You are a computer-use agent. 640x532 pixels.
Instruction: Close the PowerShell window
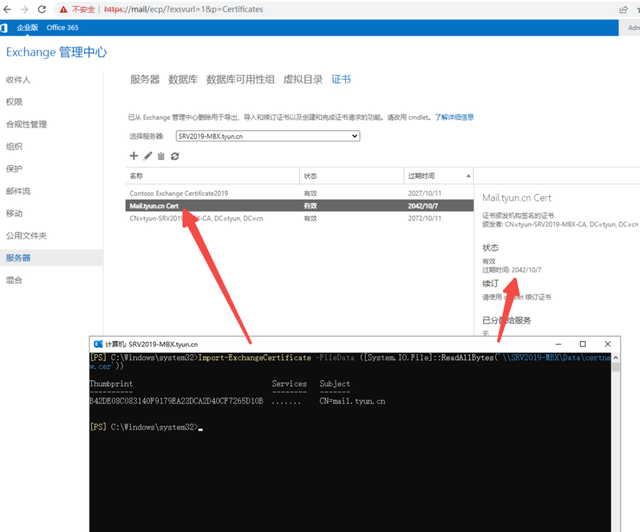click(608, 344)
